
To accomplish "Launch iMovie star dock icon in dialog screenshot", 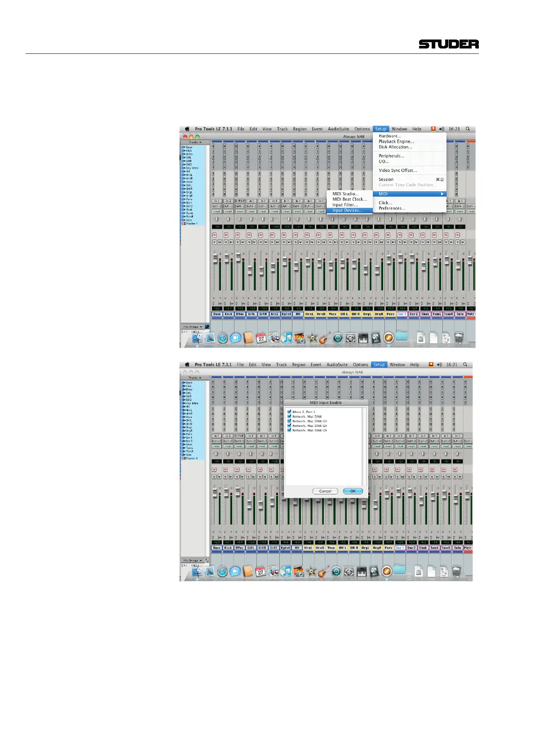I will click(x=311, y=571).
